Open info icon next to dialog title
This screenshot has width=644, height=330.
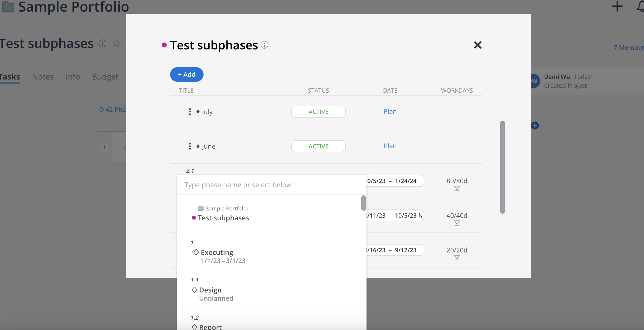tap(264, 45)
